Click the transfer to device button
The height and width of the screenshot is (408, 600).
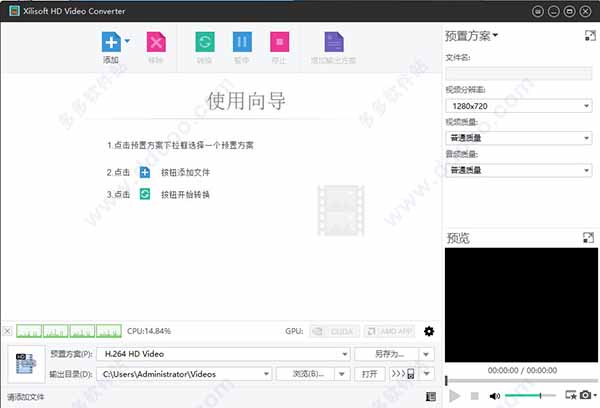pyautogui.click(x=403, y=374)
